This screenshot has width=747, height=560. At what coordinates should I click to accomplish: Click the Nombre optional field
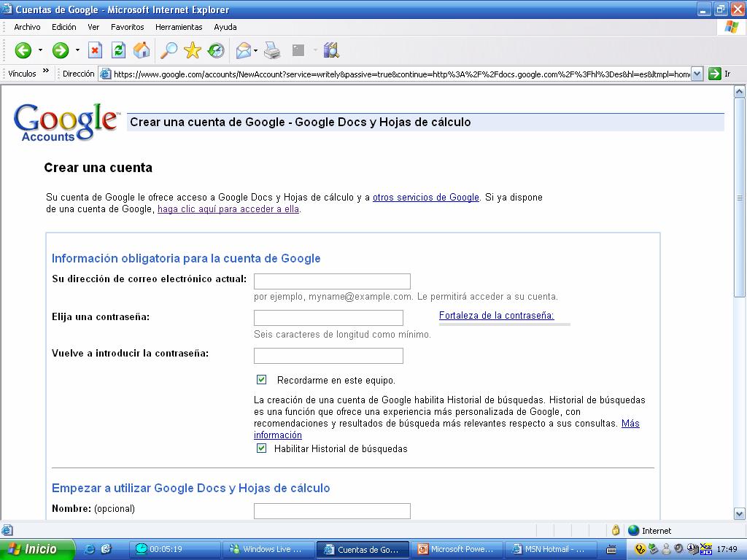pos(332,511)
